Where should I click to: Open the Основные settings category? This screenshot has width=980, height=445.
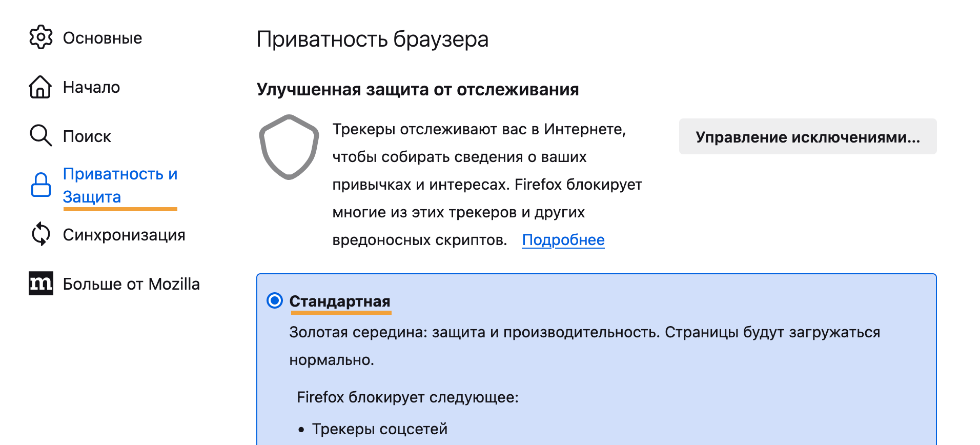pyautogui.click(x=103, y=38)
